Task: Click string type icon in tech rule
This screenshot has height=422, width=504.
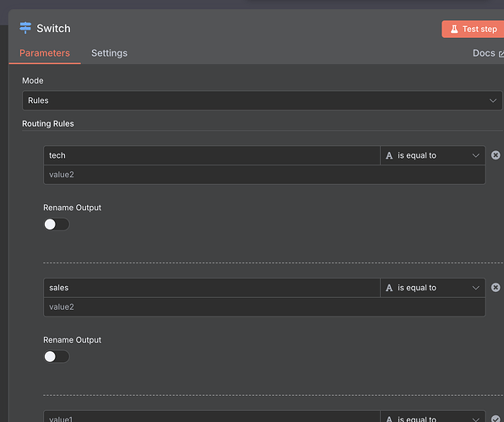Action: pos(389,155)
